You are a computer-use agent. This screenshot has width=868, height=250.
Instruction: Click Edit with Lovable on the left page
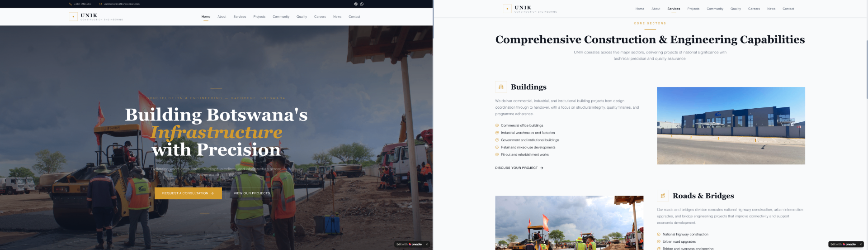(409, 244)
